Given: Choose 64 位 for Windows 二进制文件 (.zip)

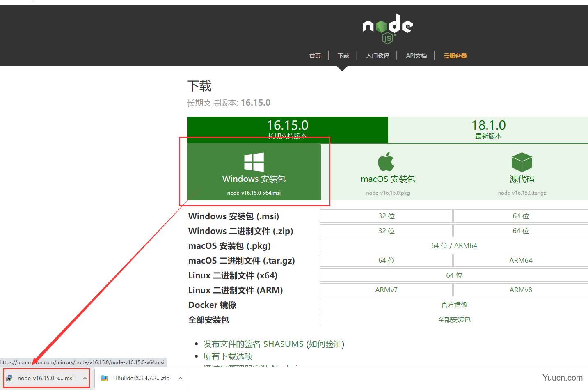Looking at the screenshot, I should [521, 231].
